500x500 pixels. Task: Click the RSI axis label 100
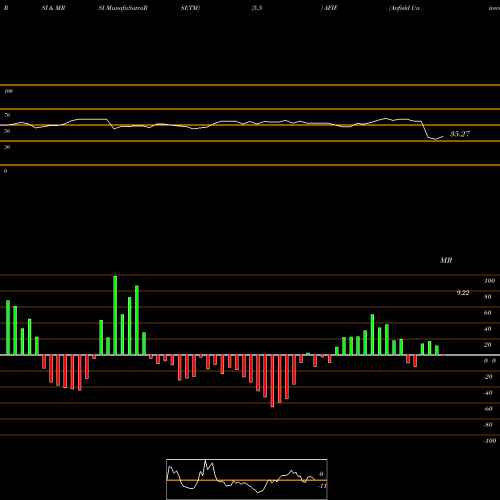[8, 91]
